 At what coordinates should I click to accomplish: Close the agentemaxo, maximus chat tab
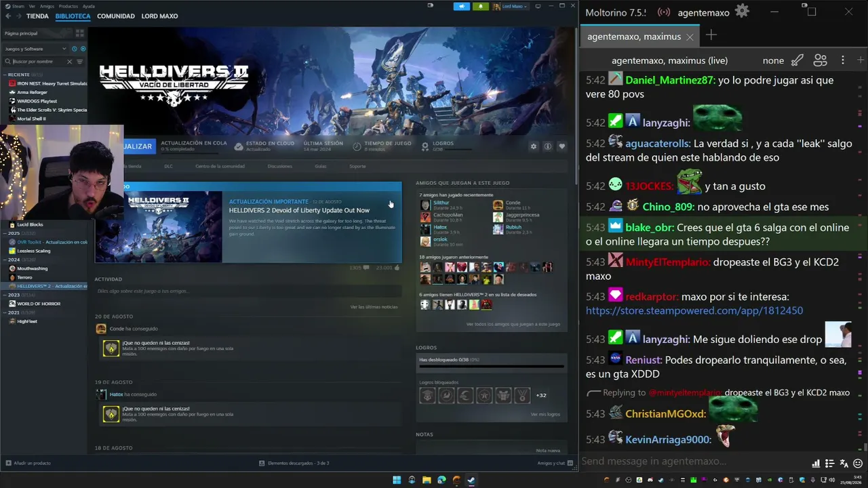tap(690, 37)
